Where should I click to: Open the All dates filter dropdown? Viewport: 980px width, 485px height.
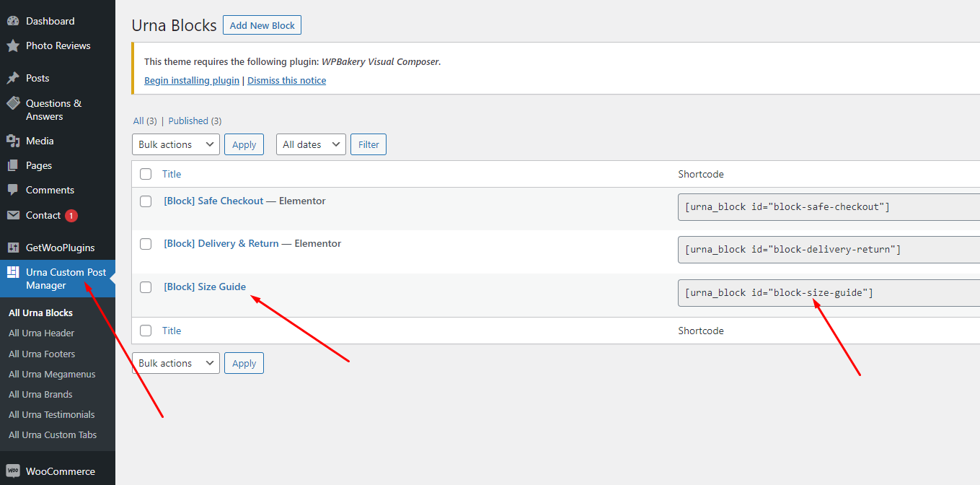tap(311, 144)
